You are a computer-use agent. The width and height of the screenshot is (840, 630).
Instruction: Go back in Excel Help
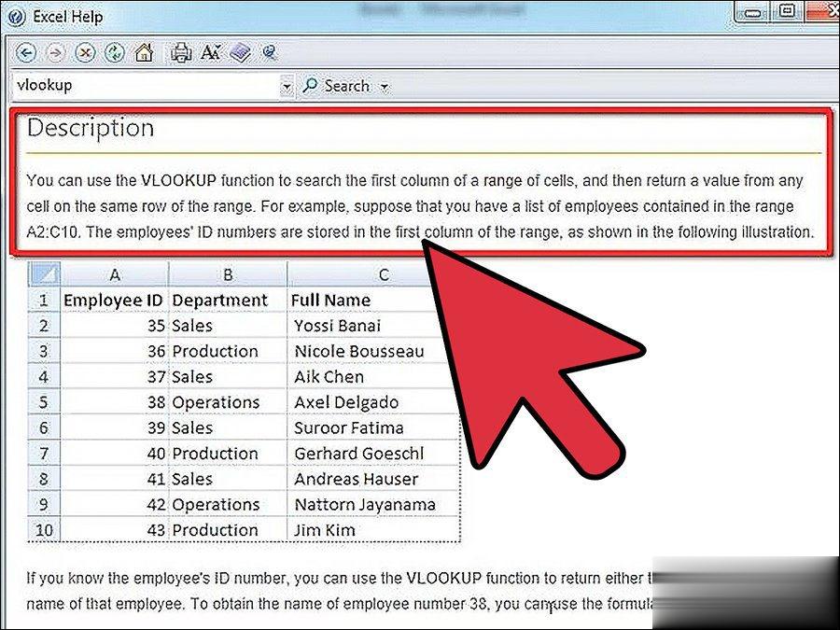click(x=26, y=52)
